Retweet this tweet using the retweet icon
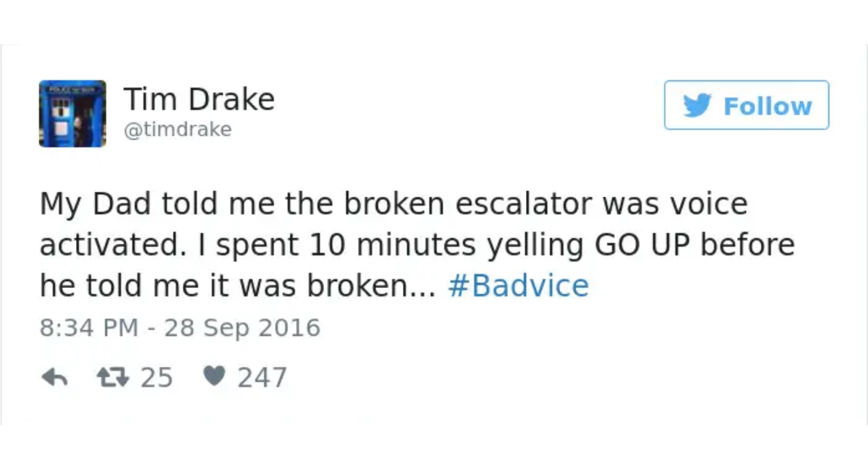 tap(114, 376)
